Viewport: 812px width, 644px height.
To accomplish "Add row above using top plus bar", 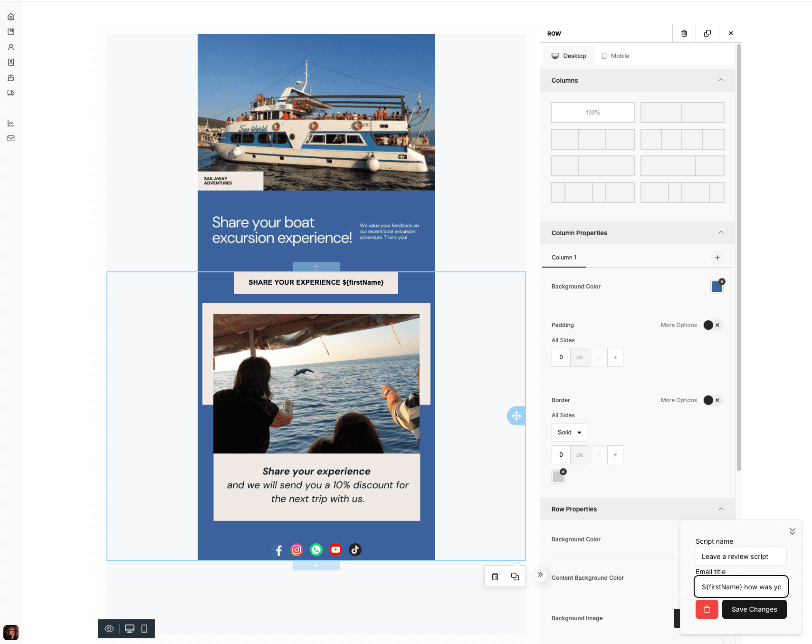I will click(x=316, y=267).
